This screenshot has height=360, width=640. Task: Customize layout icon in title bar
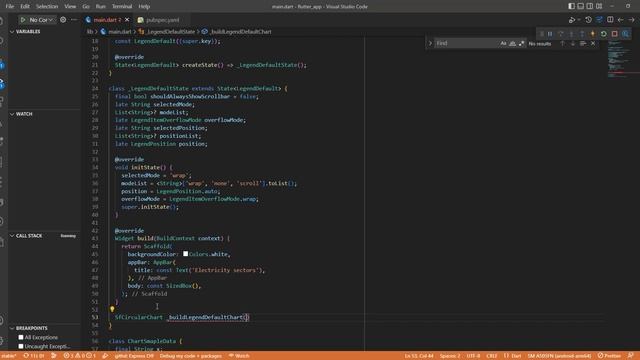point(599,6)
